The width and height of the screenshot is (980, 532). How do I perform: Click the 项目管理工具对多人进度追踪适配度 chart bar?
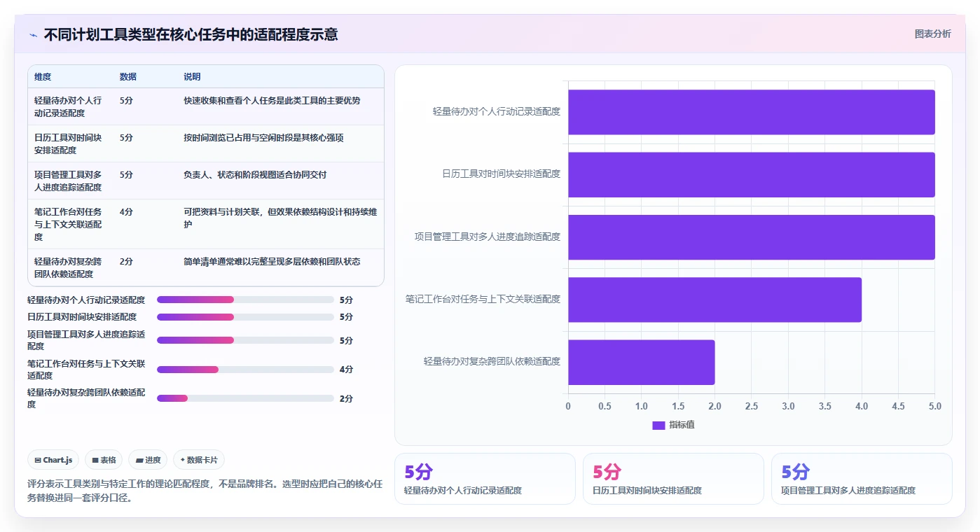pyautogui.click(x=751, y=237)
